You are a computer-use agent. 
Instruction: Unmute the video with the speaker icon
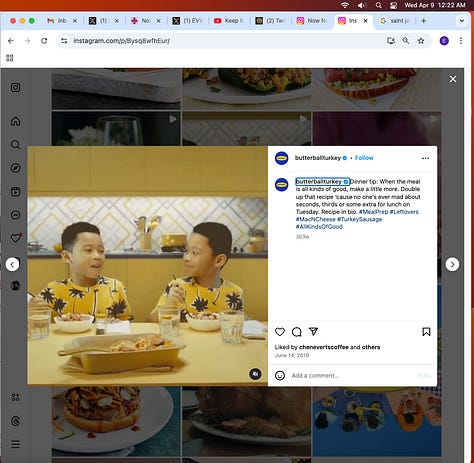tap(255, 374)
